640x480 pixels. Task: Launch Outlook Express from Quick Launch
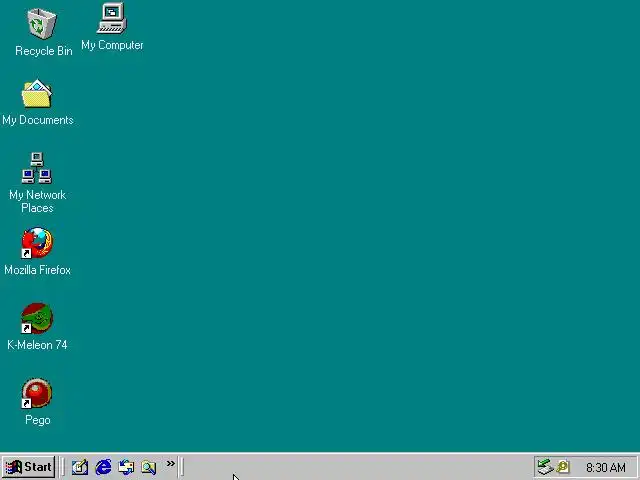[x=126, y=467]
